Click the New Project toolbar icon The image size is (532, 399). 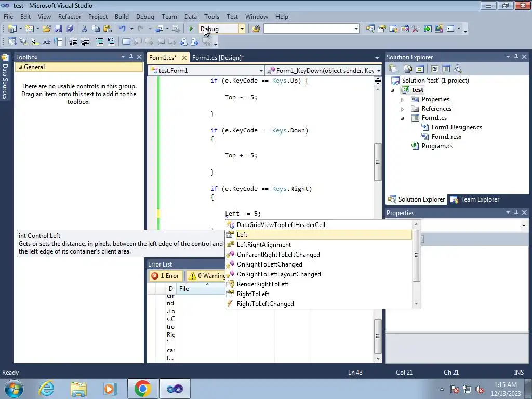click(12, 29)
